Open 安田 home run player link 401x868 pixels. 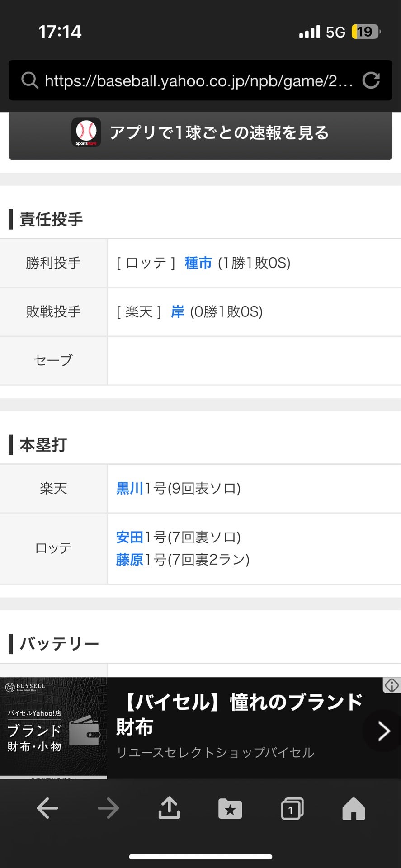tap(130, 537)
